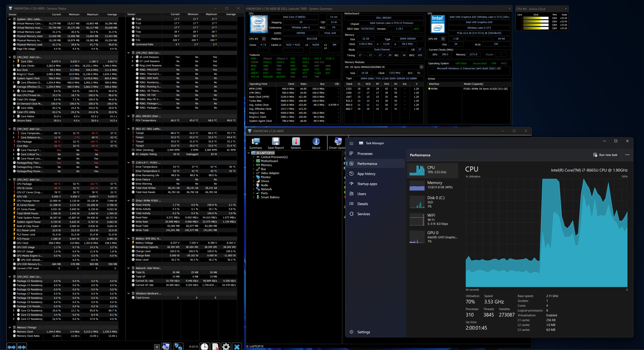Viewport: 644px width, 350px height.
Task: Open the Task Manager hamburger navigation menu
Action: 351,143
